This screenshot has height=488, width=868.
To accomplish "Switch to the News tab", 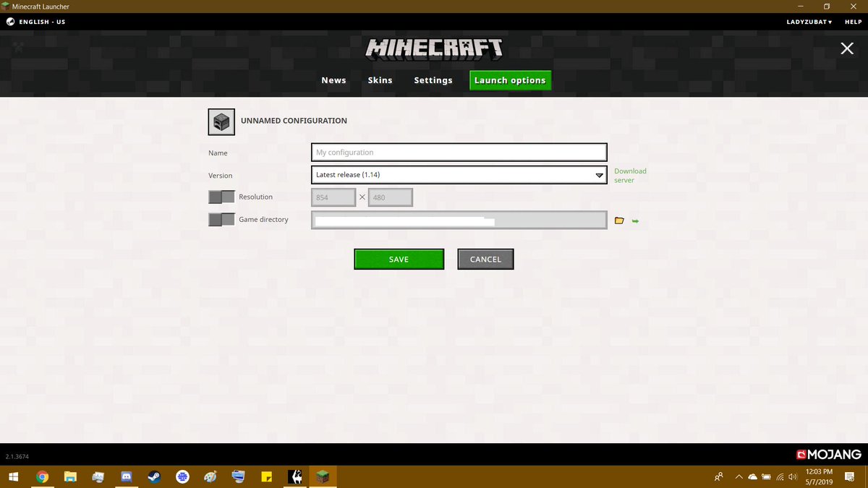I will [333, 80].
